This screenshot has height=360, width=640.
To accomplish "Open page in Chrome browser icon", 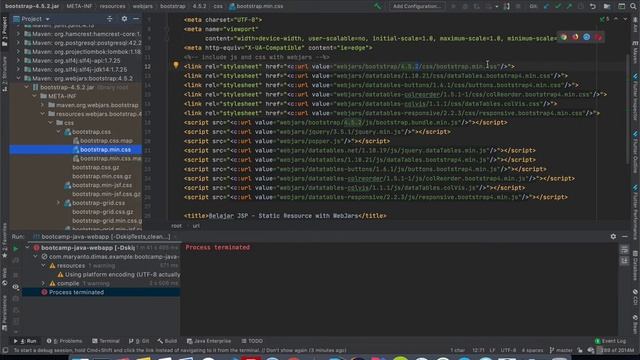I will 564,37.
